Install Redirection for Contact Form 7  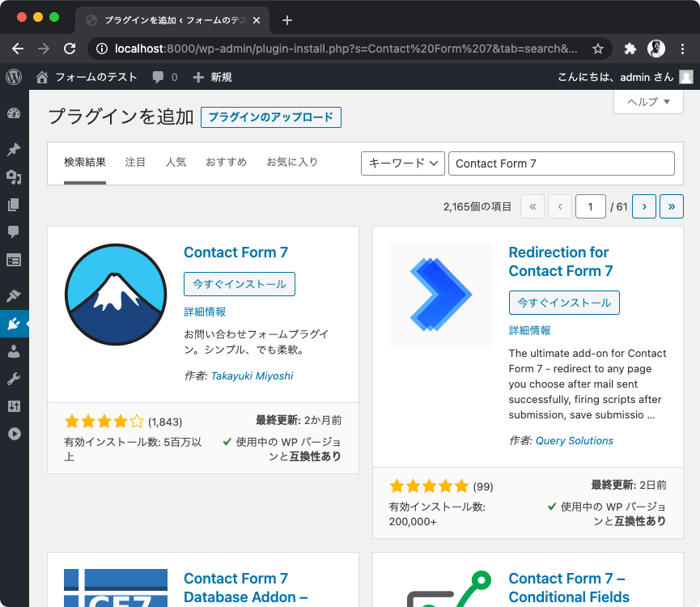pos(564,303)
